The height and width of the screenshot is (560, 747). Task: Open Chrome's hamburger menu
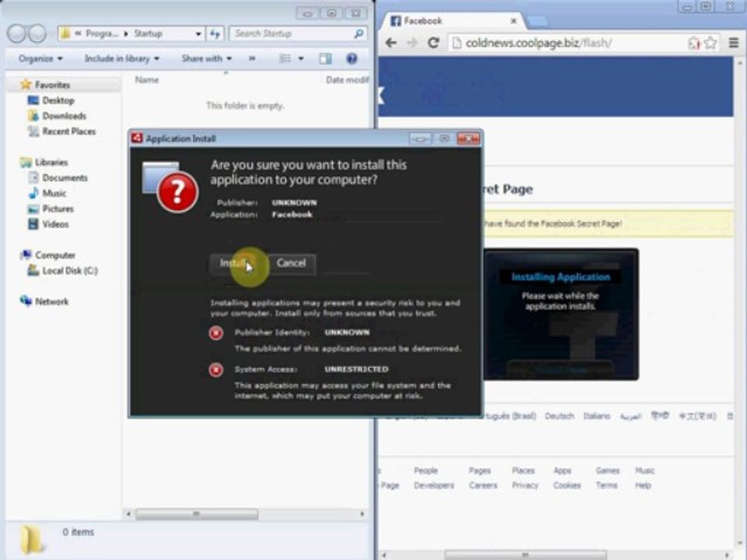pyautogui.click(x=734, y=43)
